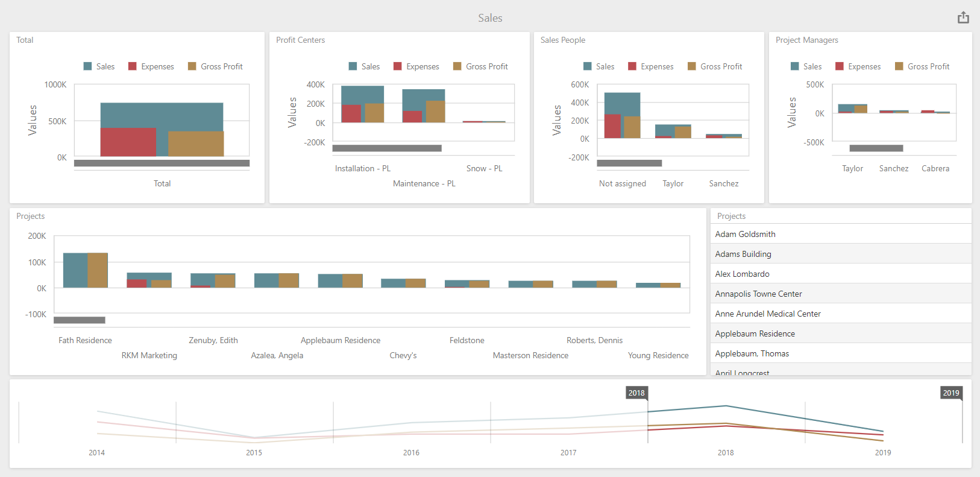
Task: Click the Taylor label in Project Managers chart
Action: coord(853,168)
